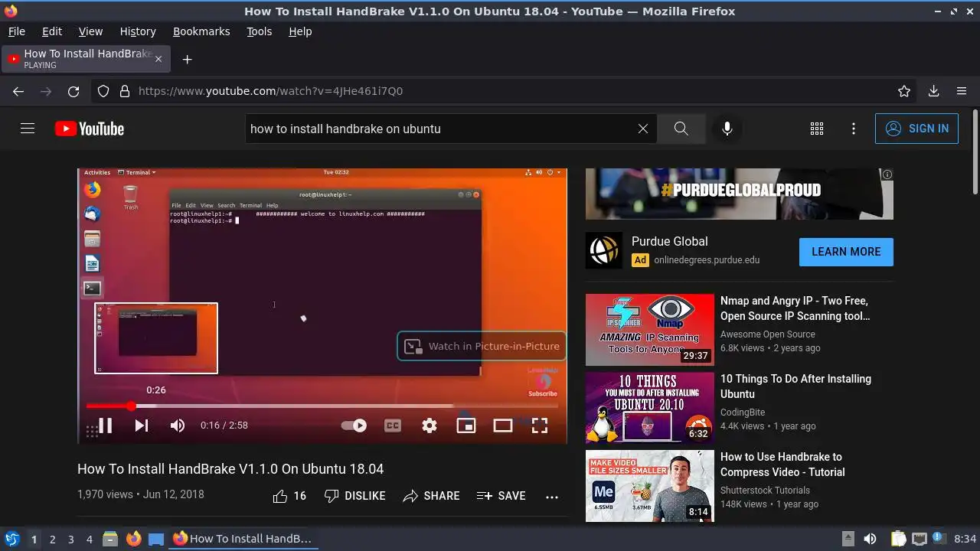Skip to the next video
980x551 pixels.
pyautogui.click(x=142, y=425)
